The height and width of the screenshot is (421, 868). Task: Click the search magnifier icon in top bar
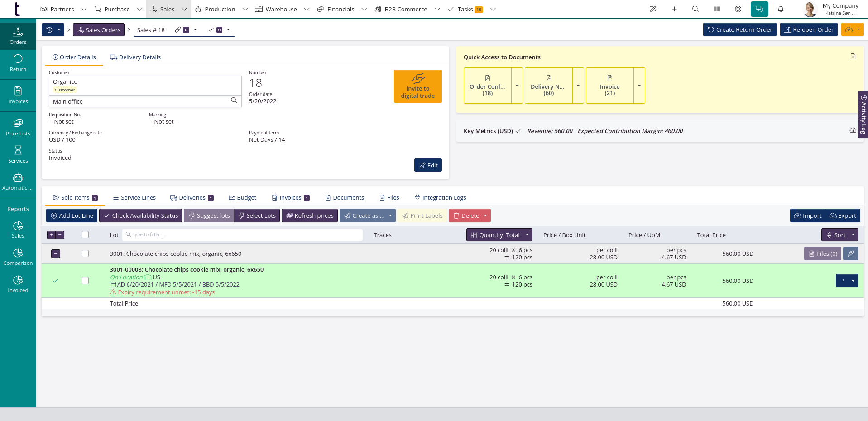(695, 9)
